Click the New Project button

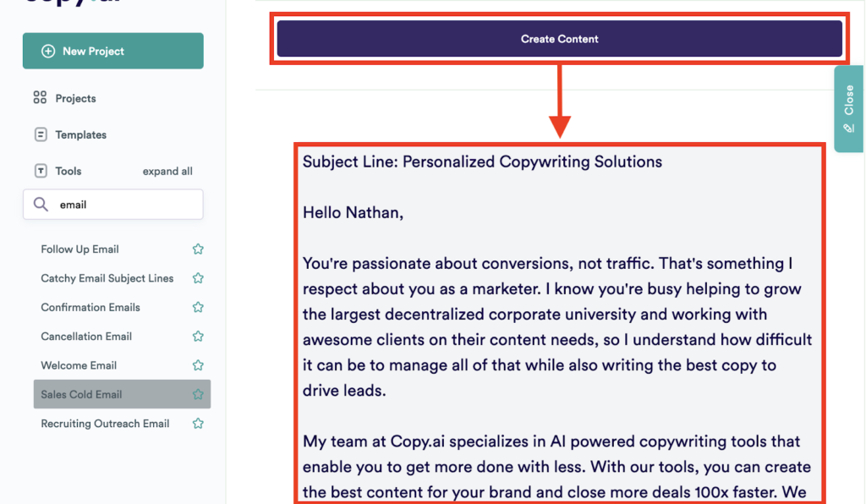112,51
